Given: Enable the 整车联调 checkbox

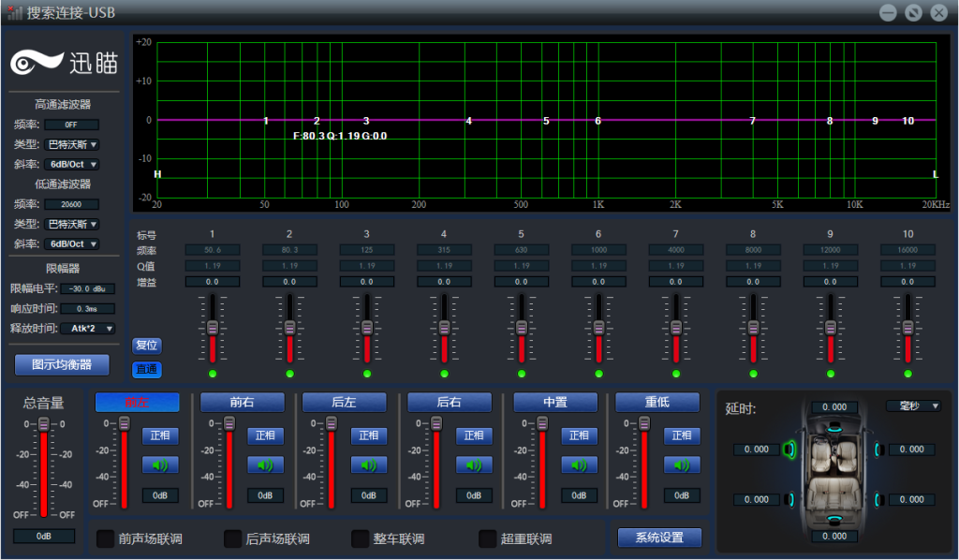Looking at the screenshot, I should coord(361,538).
